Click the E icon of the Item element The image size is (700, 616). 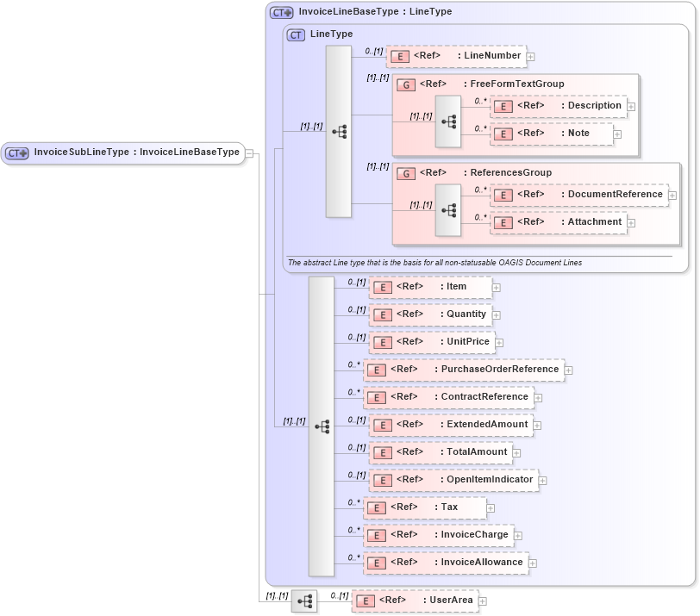pyautogui.click(x=383, y=287)
